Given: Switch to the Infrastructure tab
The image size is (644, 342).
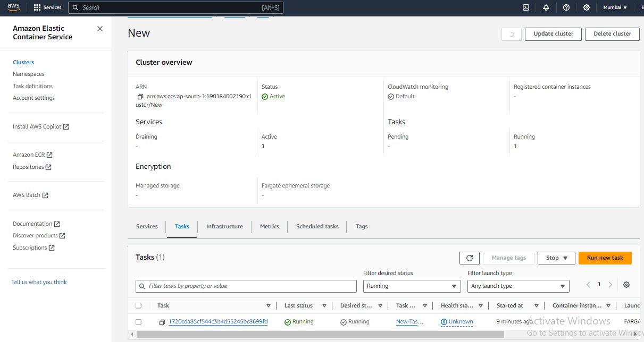Looking at the screenshot, I should (x=224, y=226).
